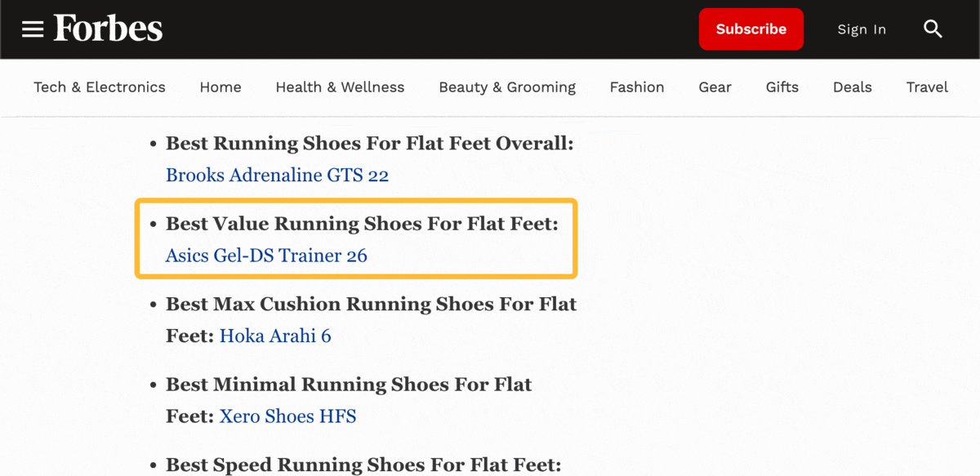Screen dimensions: 980x476
Task: Open the Health & Wellness section
Action: [340, 87]
